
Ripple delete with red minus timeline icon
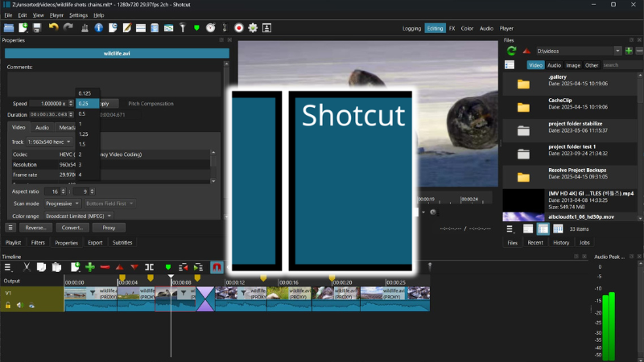pos(105,267)
